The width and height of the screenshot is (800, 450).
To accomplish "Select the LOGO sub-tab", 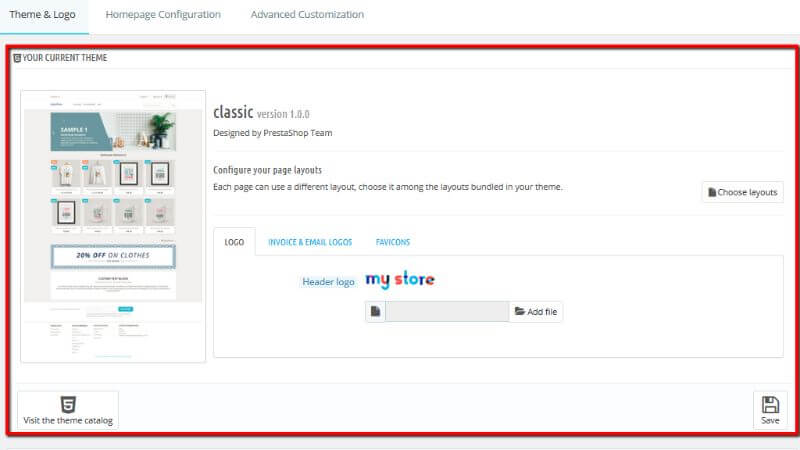I will [234, 242].
